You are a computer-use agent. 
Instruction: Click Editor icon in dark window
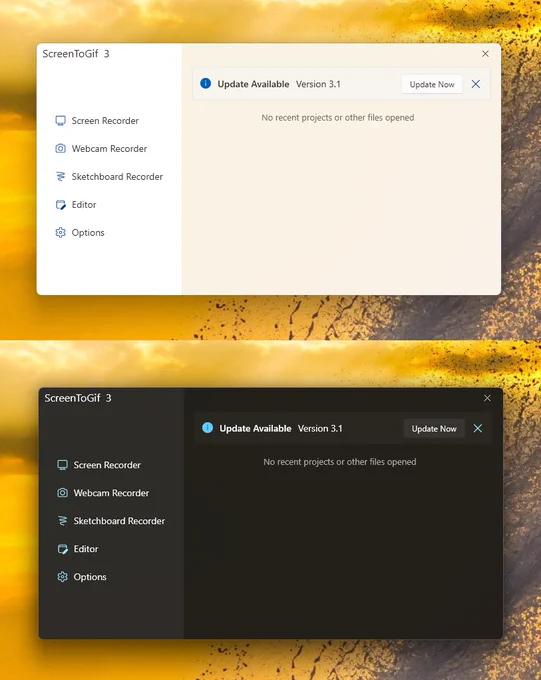pyautogui.click(x=62, y=549)
